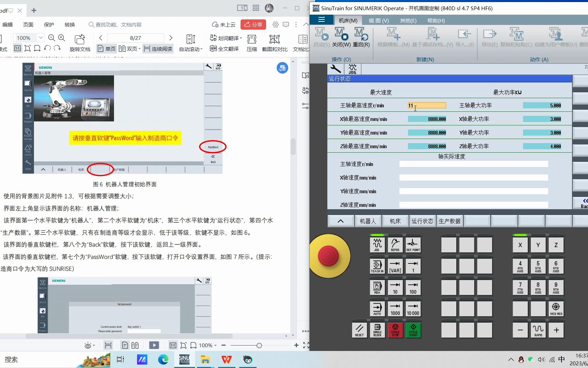Image resolution: width=588 pixels, height=368 pixels.
Task: Click the 压缩 compress icon
Action: (x=252, y=43)
